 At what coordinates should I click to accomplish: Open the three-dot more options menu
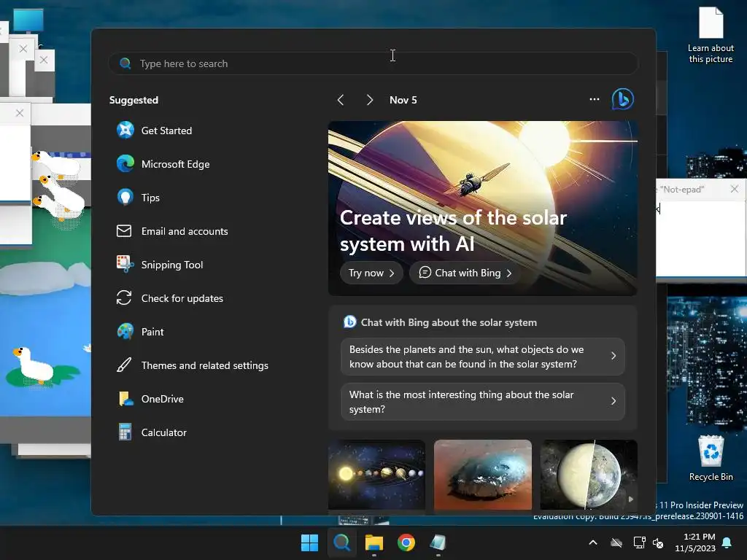coord(594,99)
